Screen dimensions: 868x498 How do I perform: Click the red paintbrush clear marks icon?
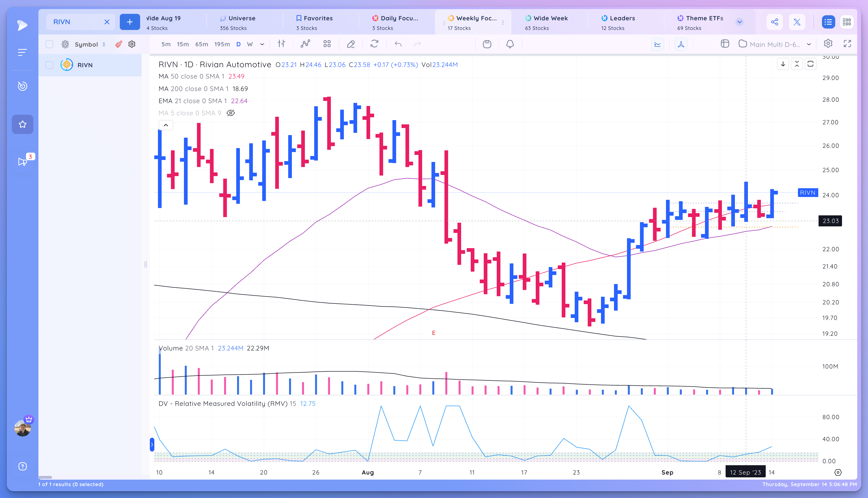[x=119, y=44]
